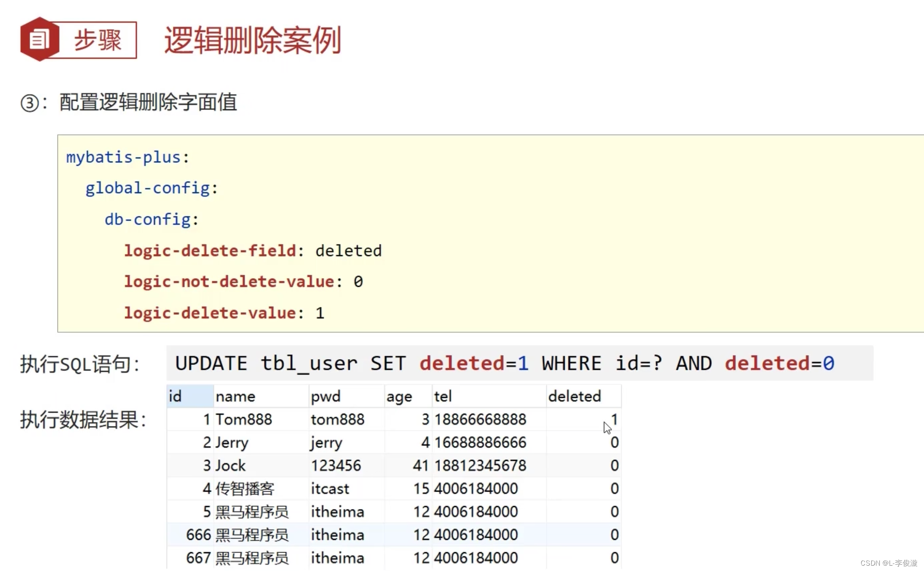Click the global-config: line
Screen dimensions: 924x571
point(152,188)
